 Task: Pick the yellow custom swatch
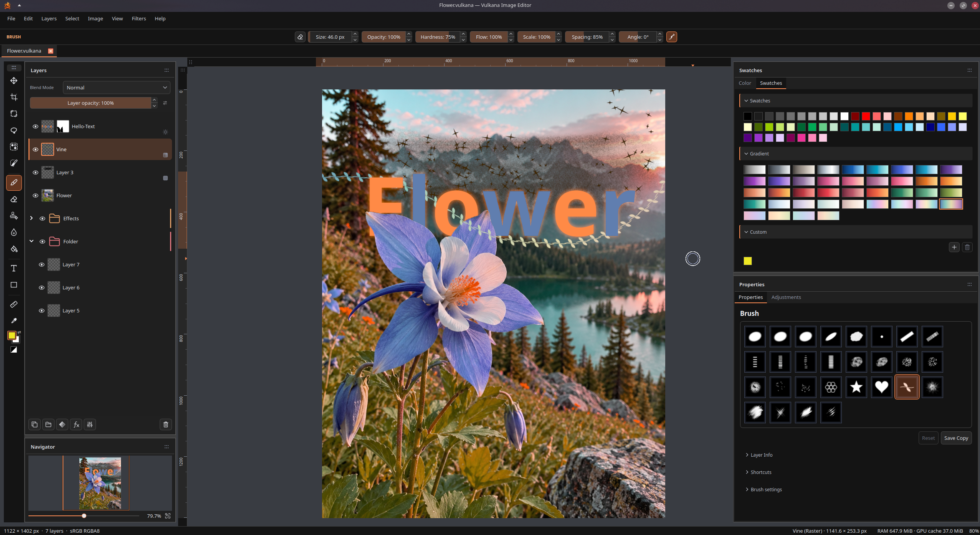pyautogui.click(x=747, y=261)
